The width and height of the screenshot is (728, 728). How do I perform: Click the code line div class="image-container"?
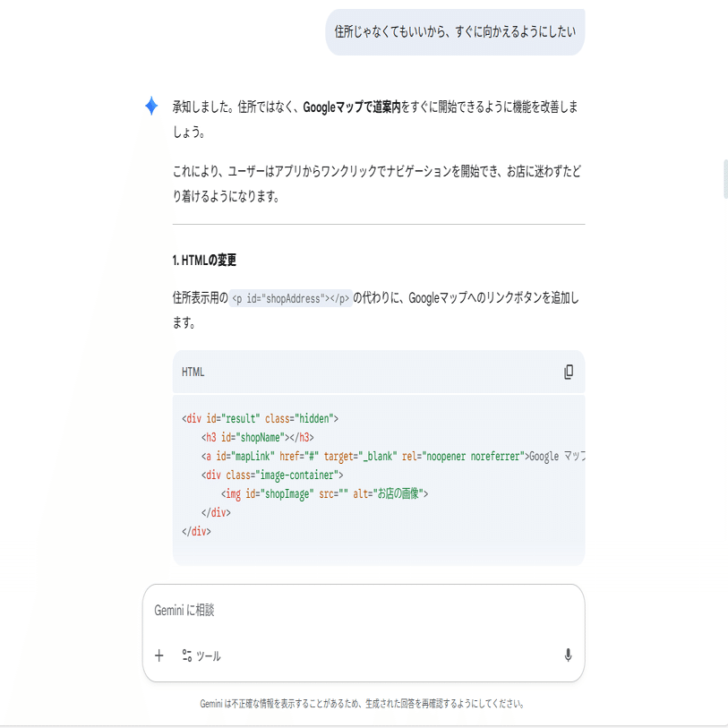tap(272, 475)
